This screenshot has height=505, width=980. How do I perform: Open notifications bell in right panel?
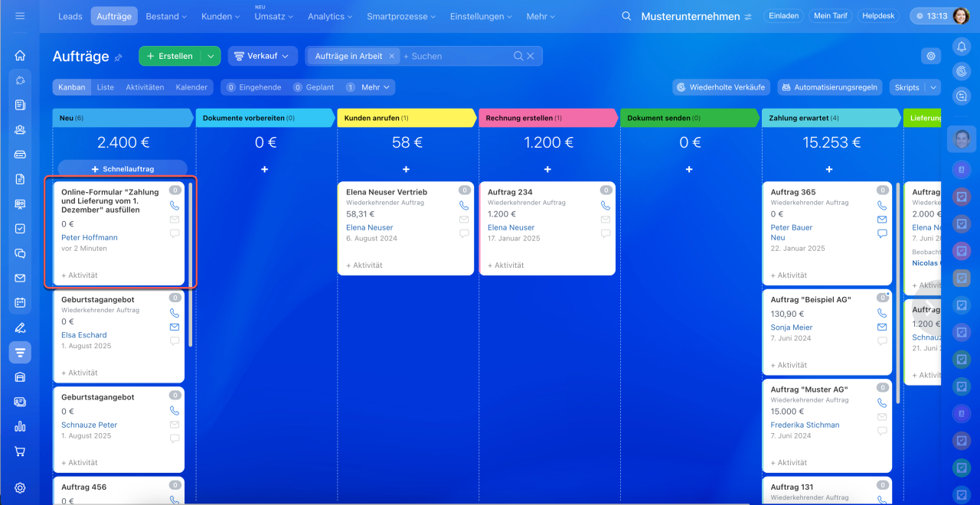(x=962, y=47)
